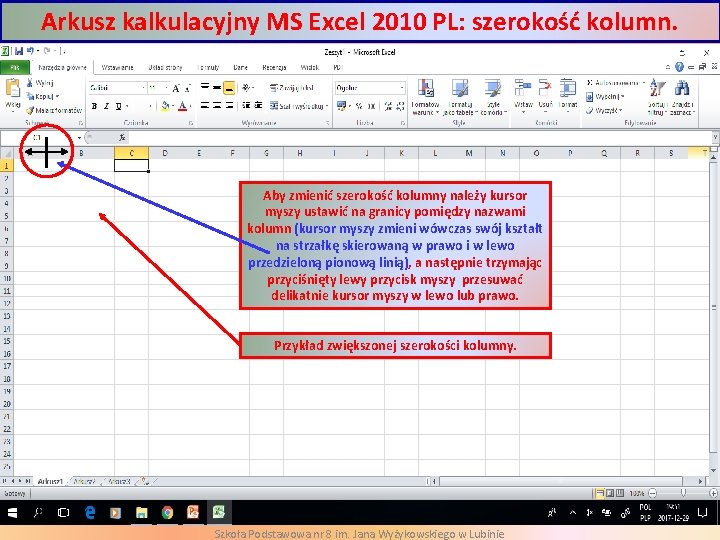Expand Scal i wyśrodkuj dropdown arrow
Viewport: 720px width, 540px height.
327,106
